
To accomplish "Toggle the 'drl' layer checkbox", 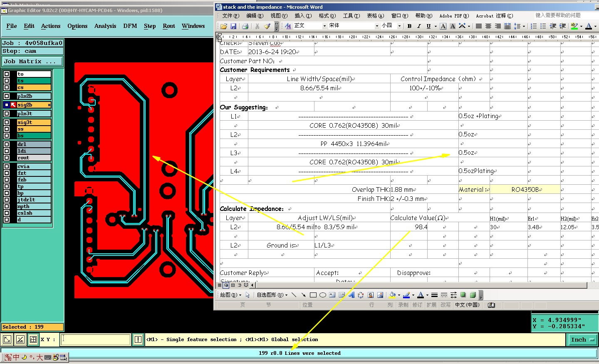I will click(x=7, y=144).
